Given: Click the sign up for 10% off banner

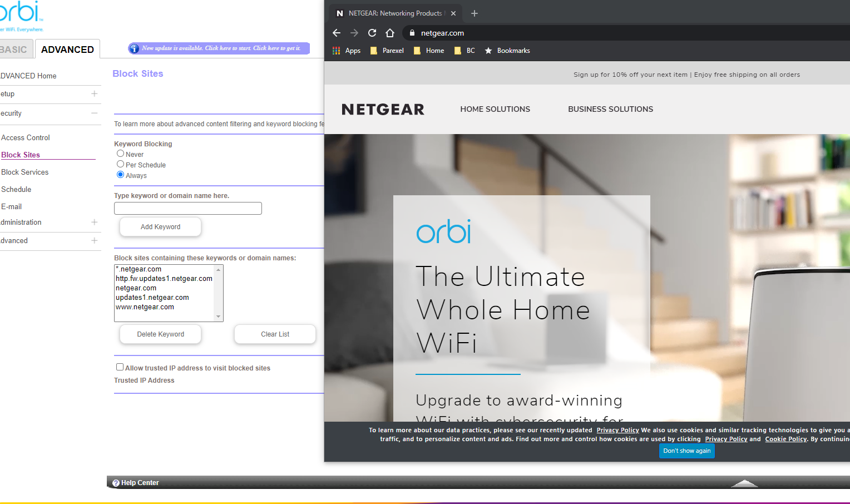Looking at the screenshot, I should click(x=686, y=75).
